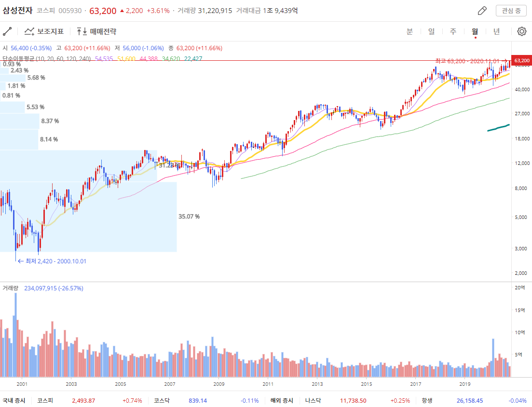Click the 51,600 20-period MA value
This screenshot has width=532, height=407.
pyautogui.click(x=126, y=59)
